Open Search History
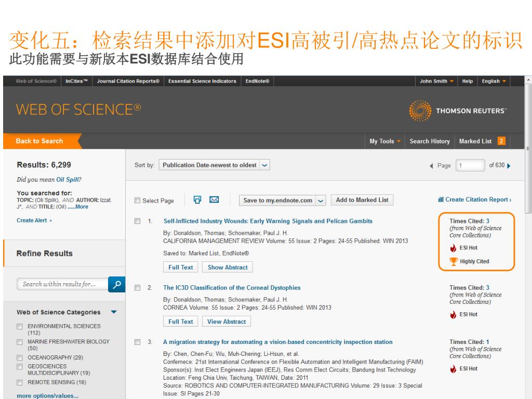532x399 pixels. 430,141
